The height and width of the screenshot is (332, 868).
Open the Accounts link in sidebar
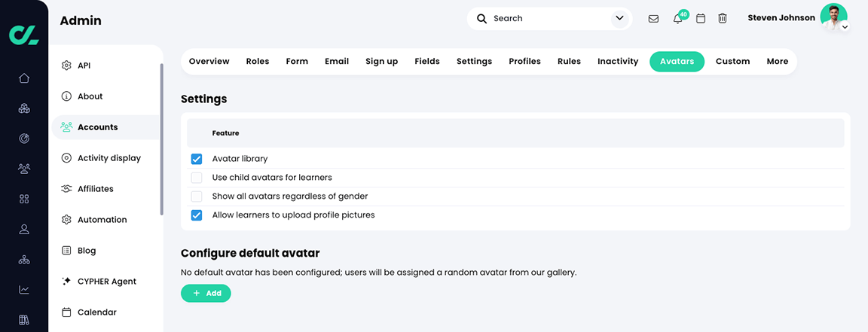[97, 127]
